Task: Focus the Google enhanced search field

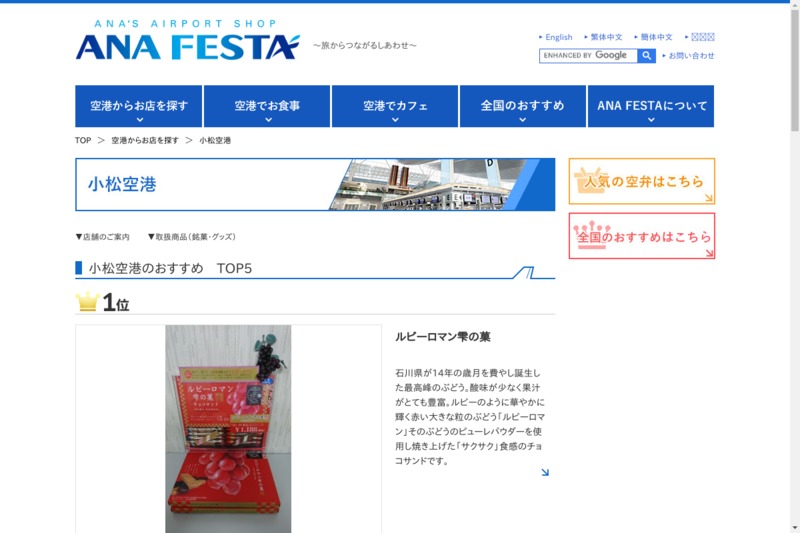Action: (588, 56)
